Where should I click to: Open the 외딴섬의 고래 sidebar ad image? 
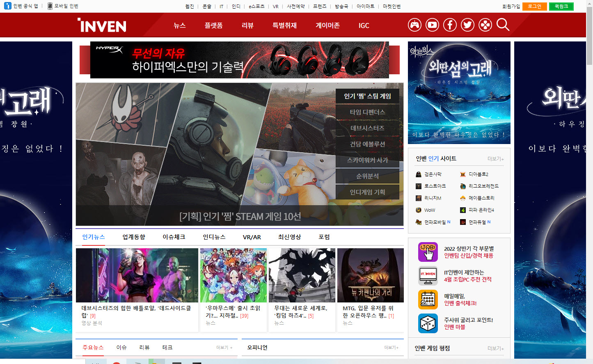[x=459, y=93]
